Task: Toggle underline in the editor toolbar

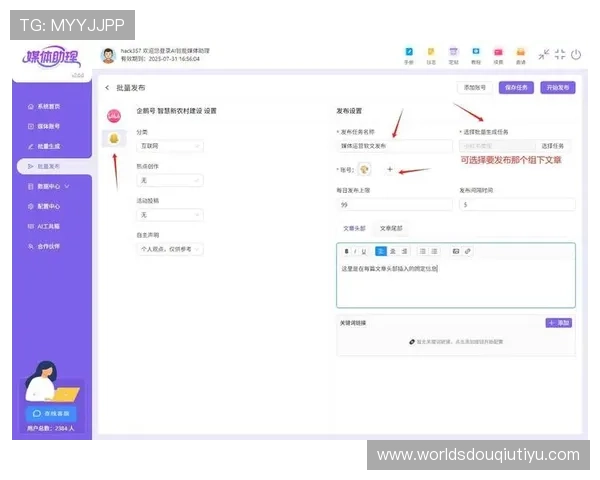Action: pyautogui.click(x=364, y=251)
